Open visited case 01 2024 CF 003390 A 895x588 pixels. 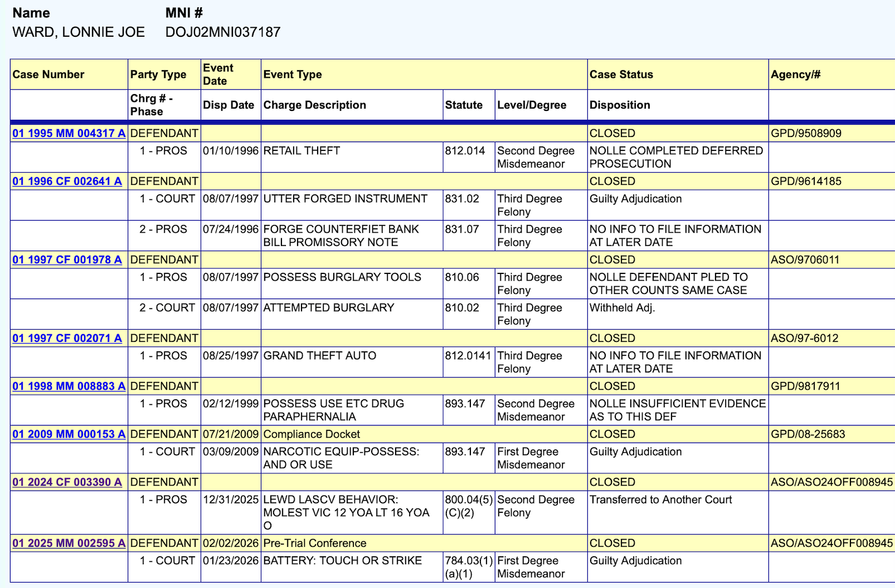pyautogui.click(x=67, y=482)
